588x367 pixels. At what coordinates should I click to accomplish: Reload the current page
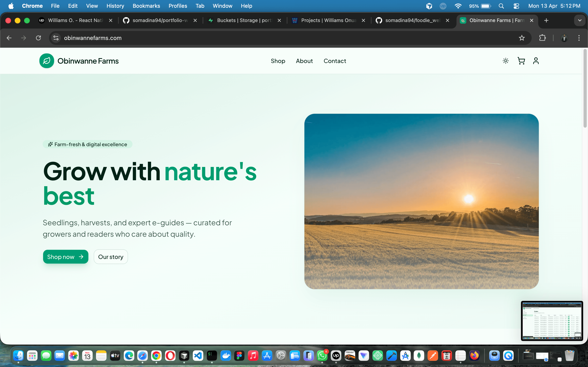(38, 38)
